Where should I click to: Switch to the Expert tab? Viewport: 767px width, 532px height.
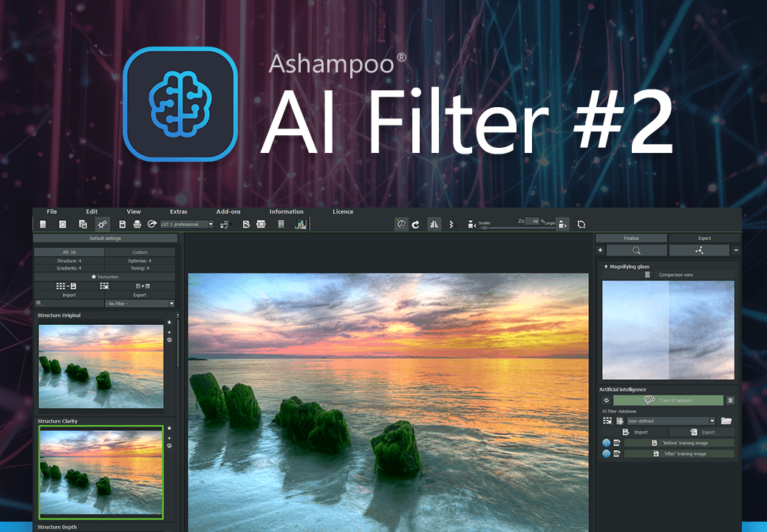click(x=704, y=238)
